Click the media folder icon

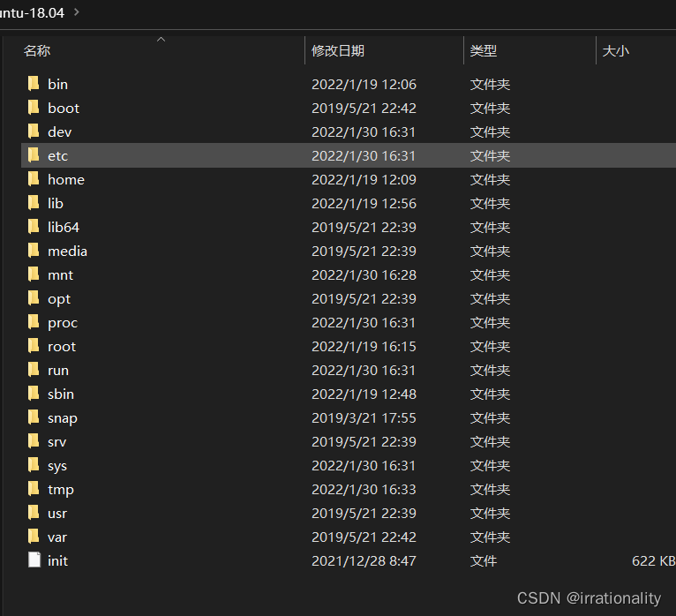(34, 251)
